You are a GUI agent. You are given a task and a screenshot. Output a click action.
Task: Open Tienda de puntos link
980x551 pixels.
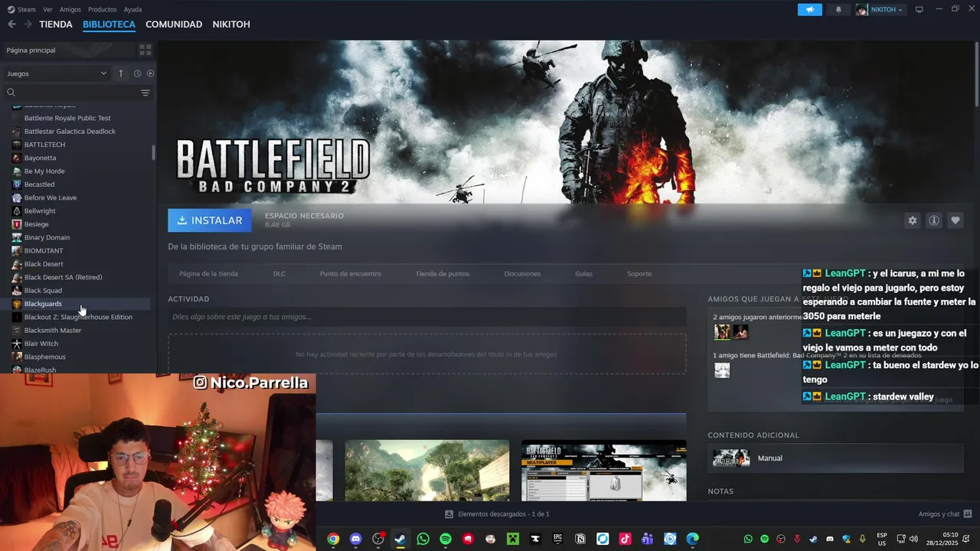tap(443, 273)
